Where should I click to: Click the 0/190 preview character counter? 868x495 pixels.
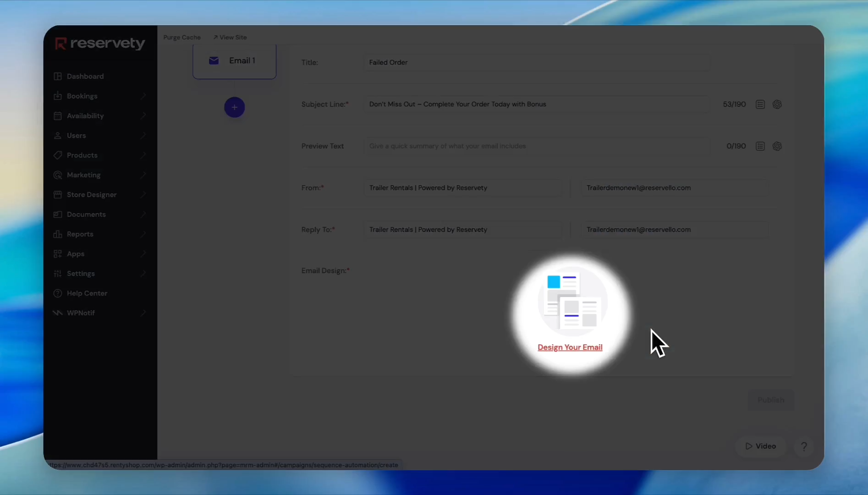pyautogui.click(x=736, y=146)
